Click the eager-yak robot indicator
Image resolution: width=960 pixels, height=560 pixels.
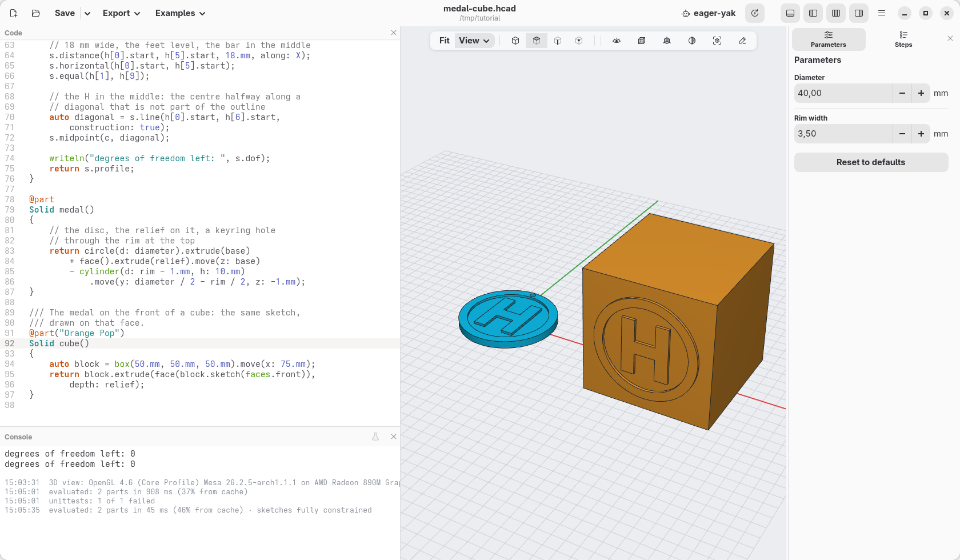[x=709, y=13]
